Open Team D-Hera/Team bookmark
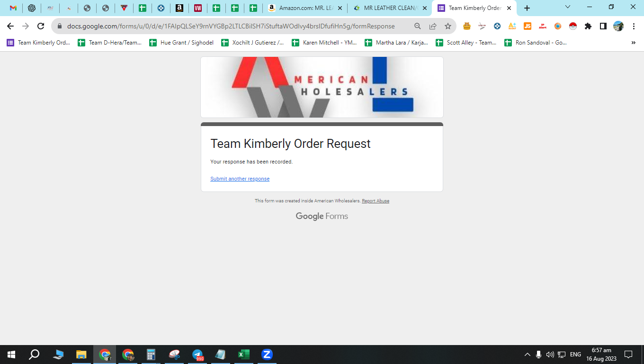Viewport: 644px width, 364px height. pyautogui.click(x=110, y=43)
